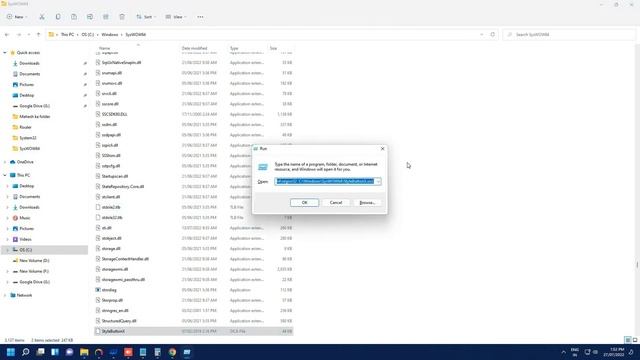Click Cancel in the Run dialog
640x360 pixels.
point(336,202)
